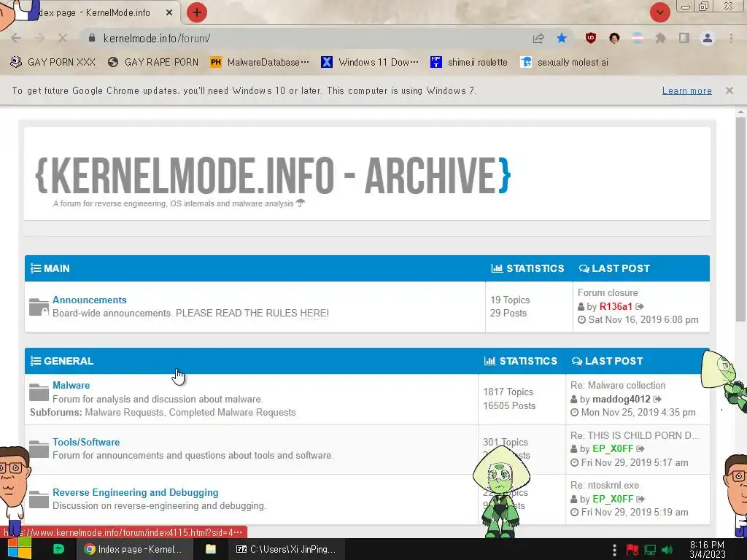Click the Announcements locked folder icon
This screenshot has width=747, height=560.
click(x=39, y=307)
